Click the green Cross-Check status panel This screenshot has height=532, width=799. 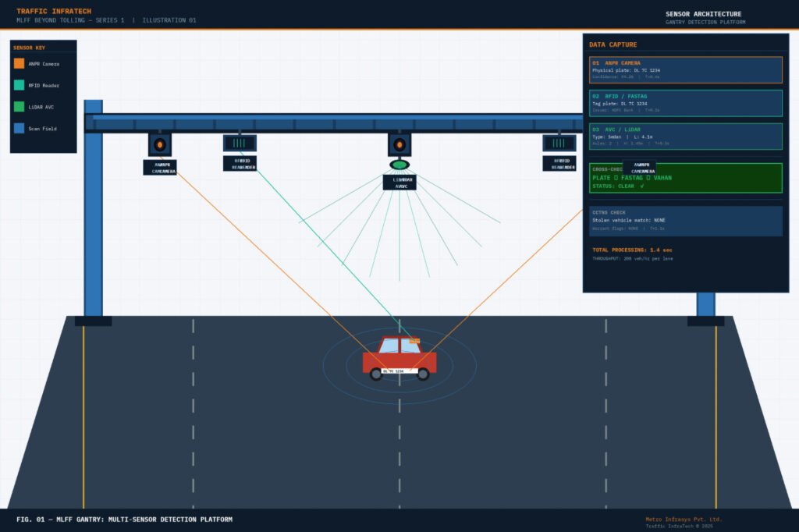[x=685, y=178]
